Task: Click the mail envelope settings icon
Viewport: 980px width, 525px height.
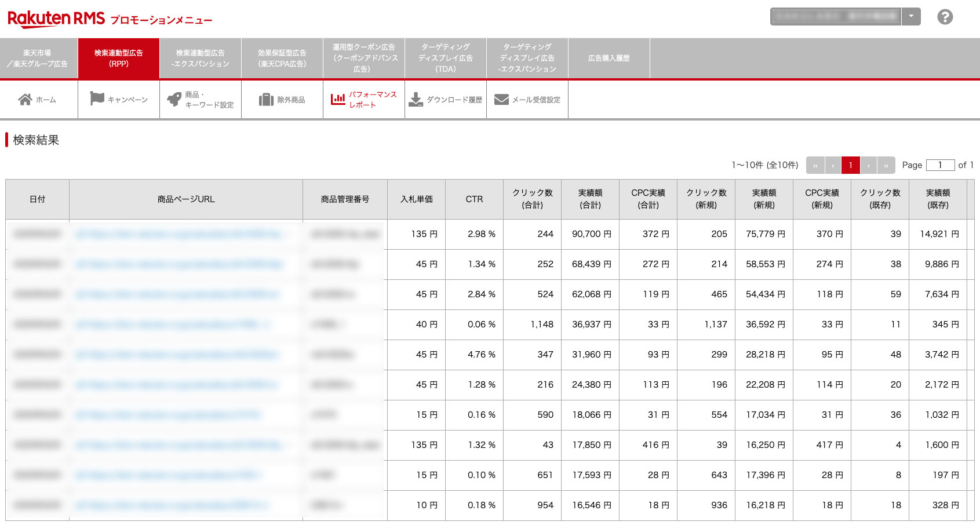Action: (x=501, y=100)
